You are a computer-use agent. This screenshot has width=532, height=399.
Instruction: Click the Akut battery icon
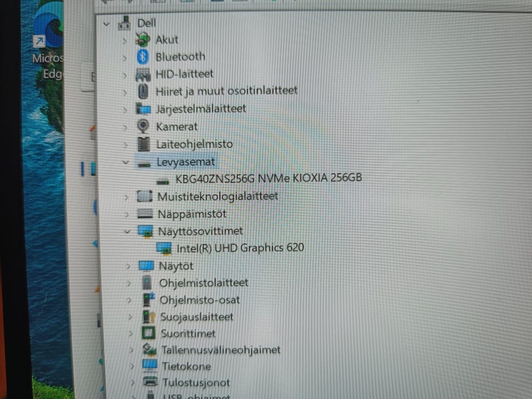pyautogui.click(x=142, y=39)
